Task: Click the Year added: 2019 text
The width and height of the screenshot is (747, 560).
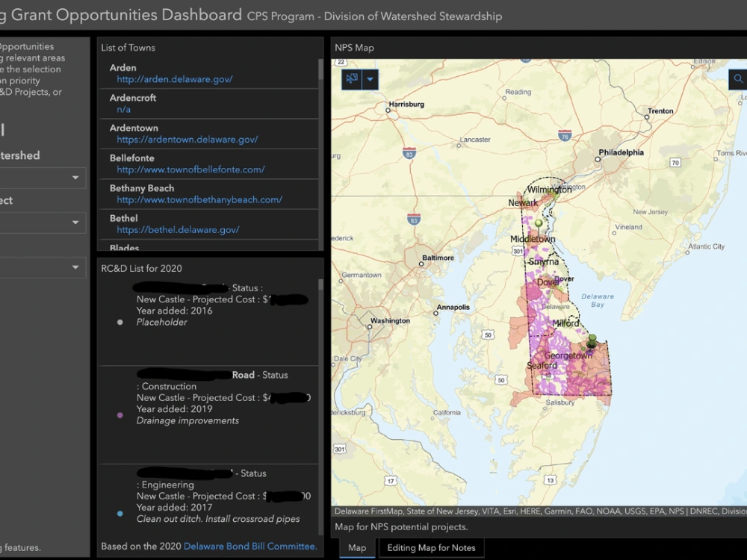Action: click(x=174, y=409)
